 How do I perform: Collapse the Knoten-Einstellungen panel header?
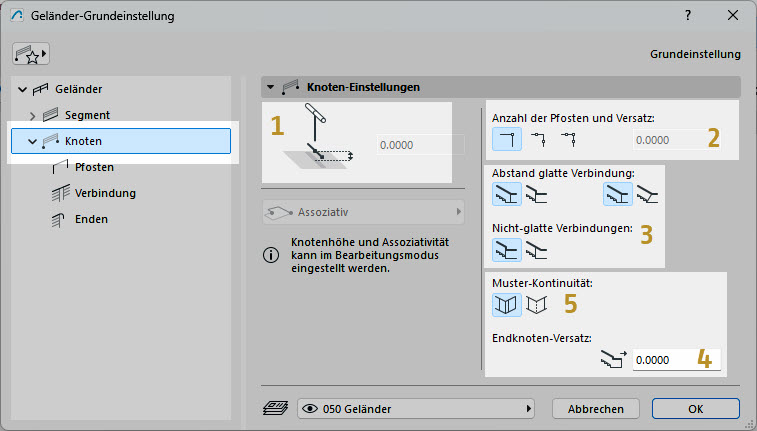270,87
